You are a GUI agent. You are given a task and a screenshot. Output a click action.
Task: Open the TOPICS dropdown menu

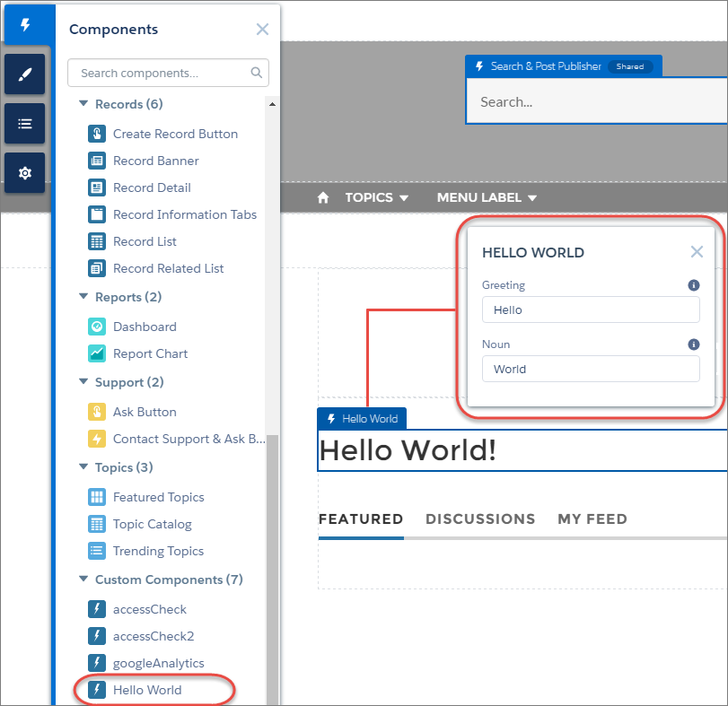(x=377, y=197)
